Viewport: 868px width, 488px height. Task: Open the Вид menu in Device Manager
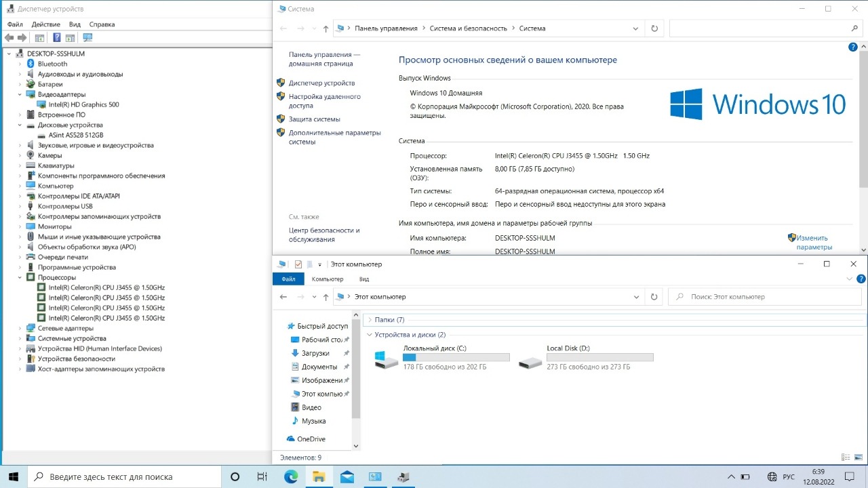[75, 24]
